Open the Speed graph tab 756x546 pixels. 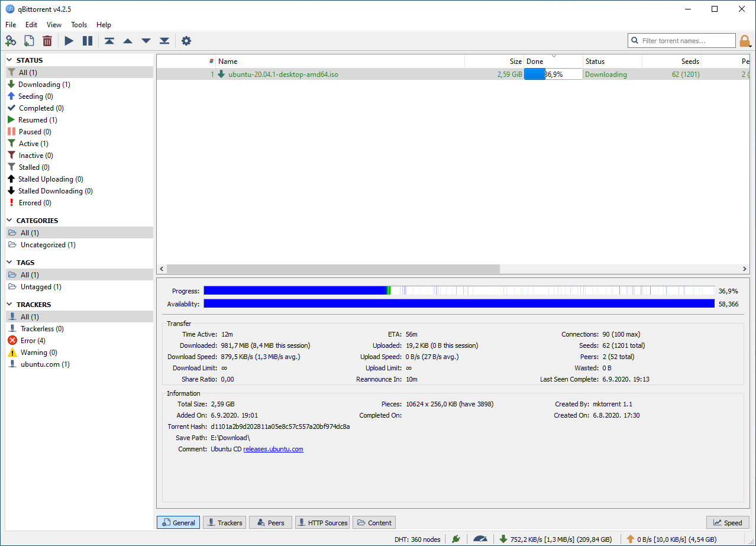click(x=728, y=522)
